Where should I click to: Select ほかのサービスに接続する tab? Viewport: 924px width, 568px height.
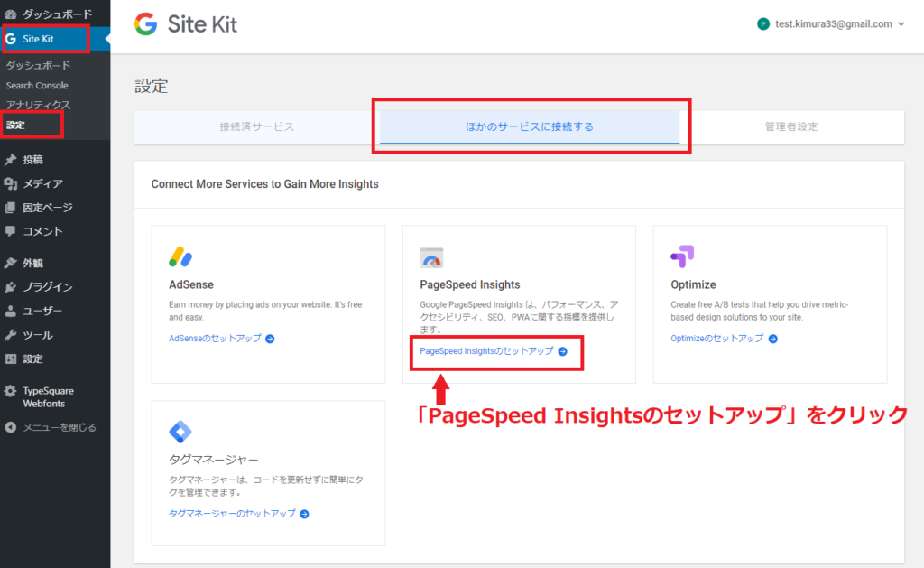point(529,126)
